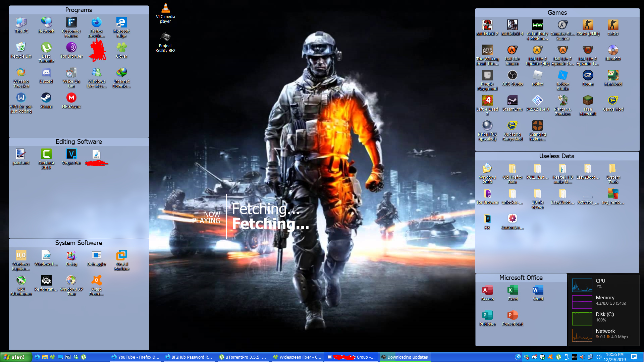Open Customize Fences icon
The height and width of the screenshot is (362, 644).
point(71,27)
